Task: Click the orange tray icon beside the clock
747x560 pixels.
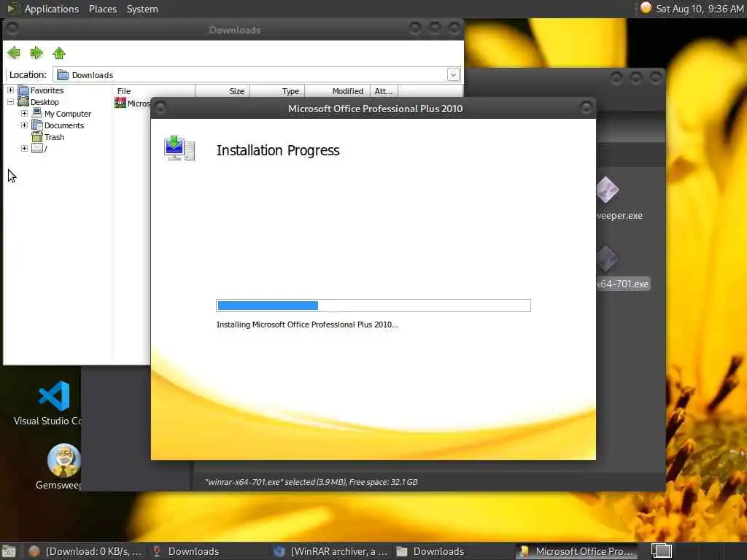Action: 646,8
